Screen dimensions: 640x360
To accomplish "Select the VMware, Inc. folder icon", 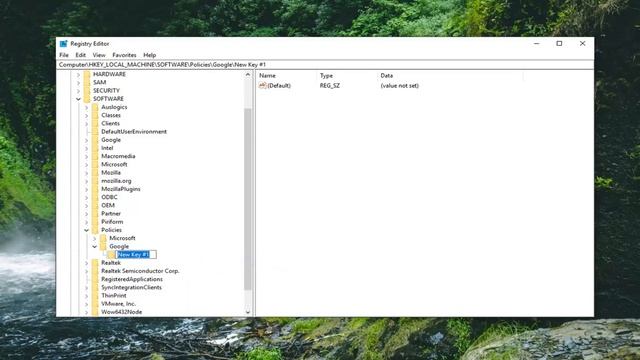I will coord(95,304).
